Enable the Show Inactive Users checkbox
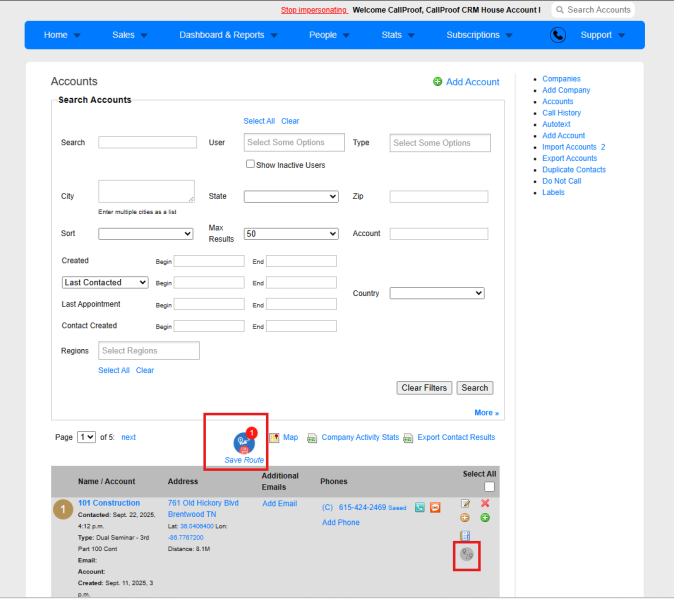Image resolution: width=674 pixels, height=599 pixels. coord(250,164)
